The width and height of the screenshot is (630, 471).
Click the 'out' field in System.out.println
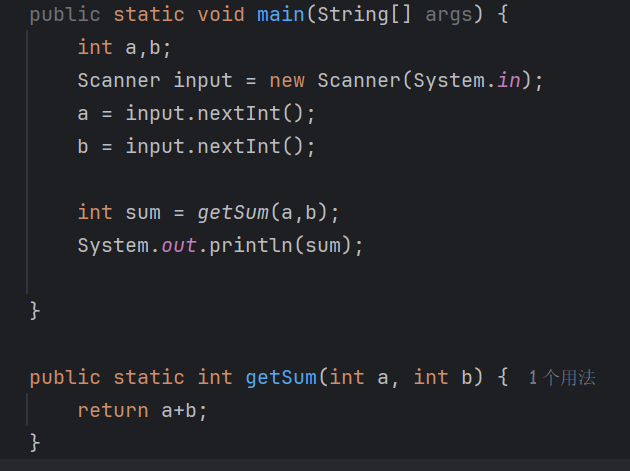point(179,245)
